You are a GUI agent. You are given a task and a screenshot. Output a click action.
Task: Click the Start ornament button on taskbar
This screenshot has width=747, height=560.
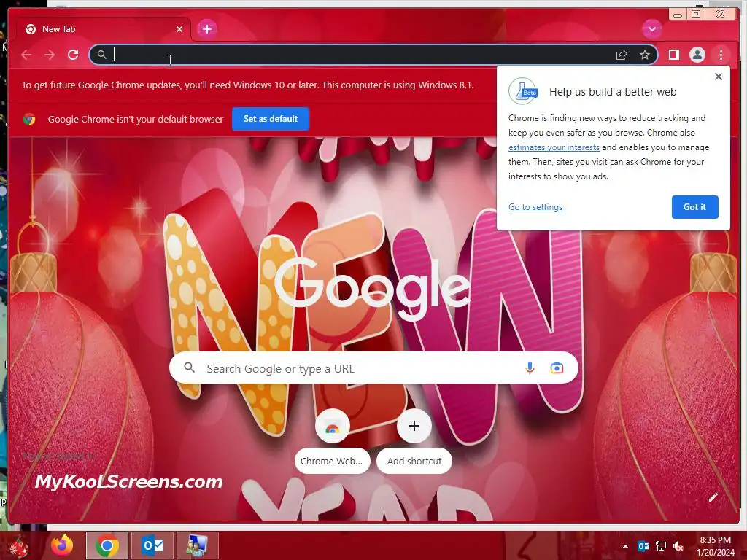tap(18, 546)
